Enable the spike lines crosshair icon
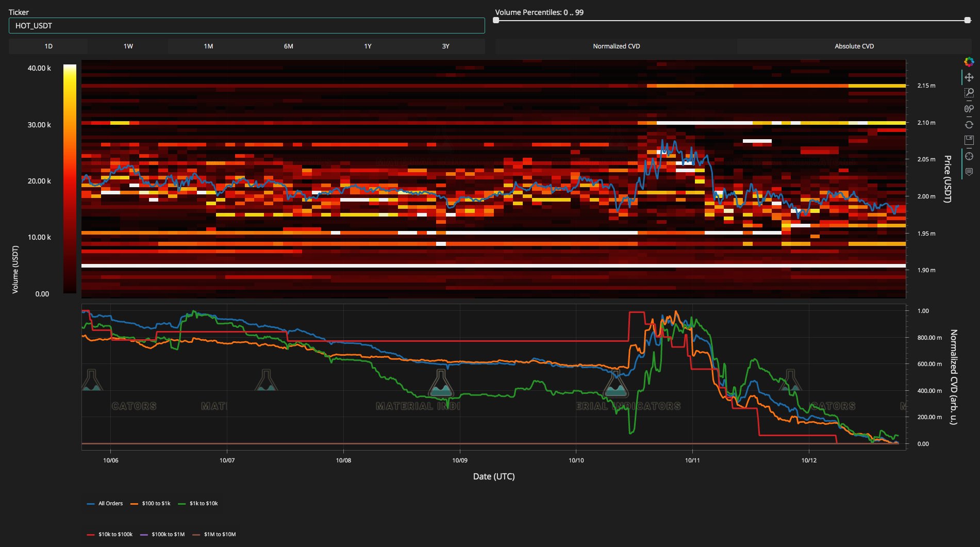Screen dimensions: 980x547 pyautogui.click(x=970, y=156)
